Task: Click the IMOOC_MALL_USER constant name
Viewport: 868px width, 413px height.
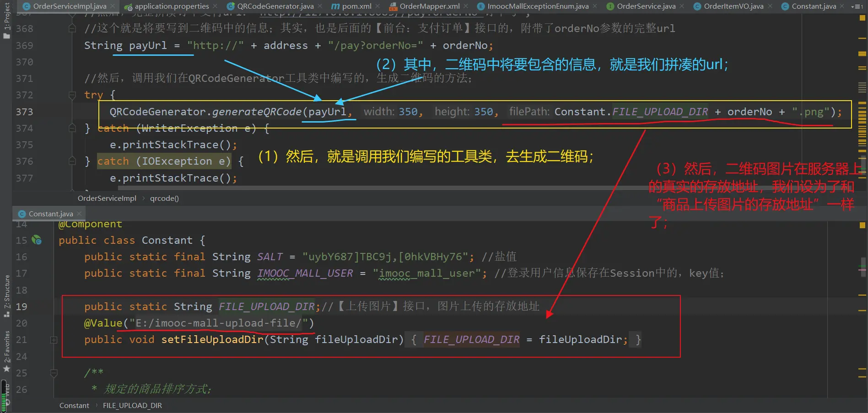Action: coord(305,273)
